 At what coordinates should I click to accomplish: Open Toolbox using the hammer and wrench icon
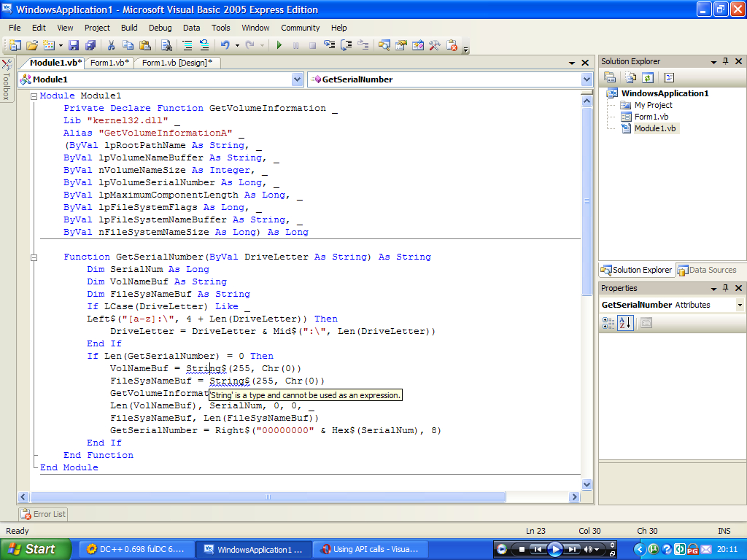pyautogui.click(x=435, y=45)
